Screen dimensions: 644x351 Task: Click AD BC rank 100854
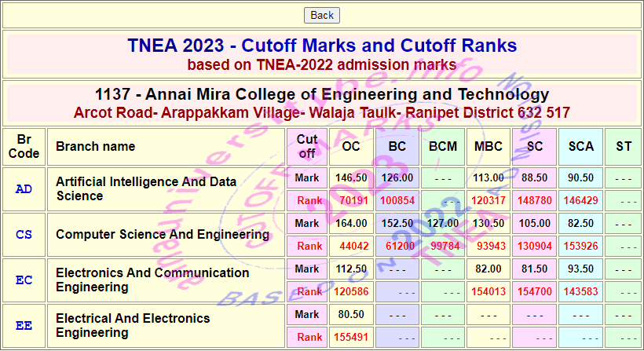coord(397,200)
